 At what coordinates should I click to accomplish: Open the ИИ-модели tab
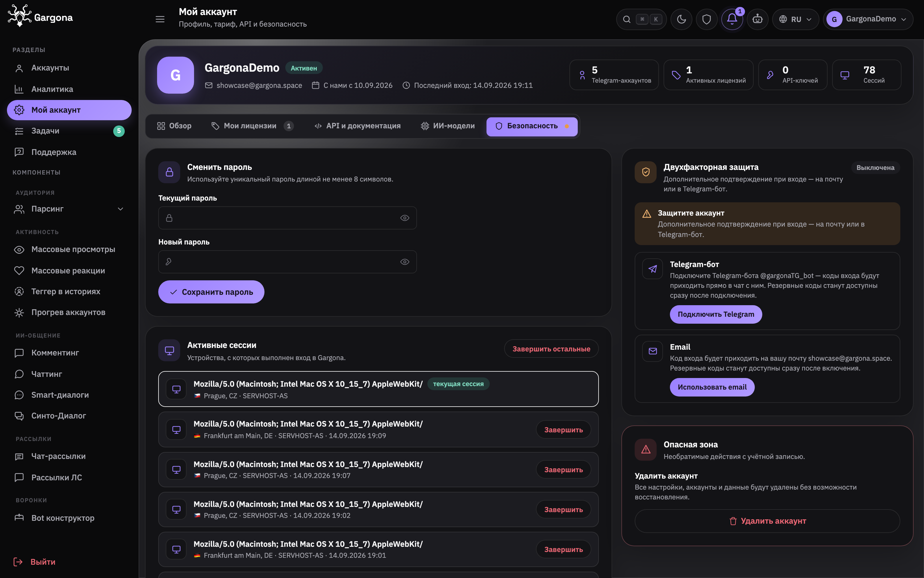point(448,126)
